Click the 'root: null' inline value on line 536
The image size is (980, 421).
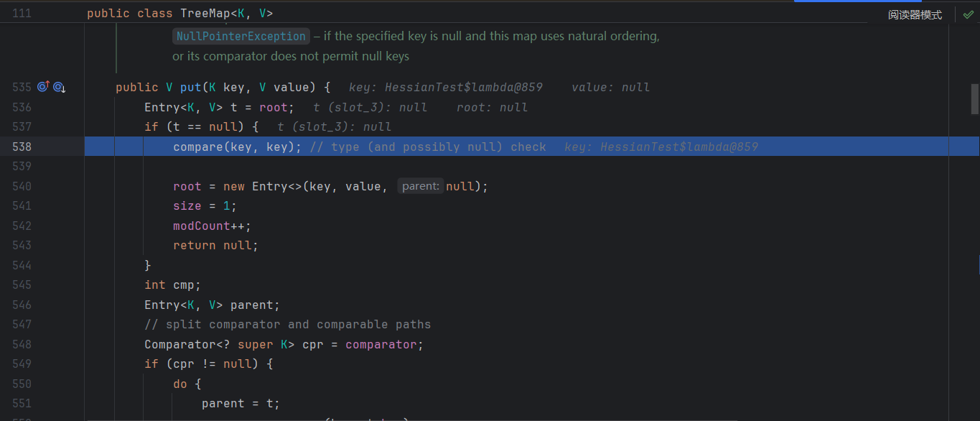click(492, 107)
